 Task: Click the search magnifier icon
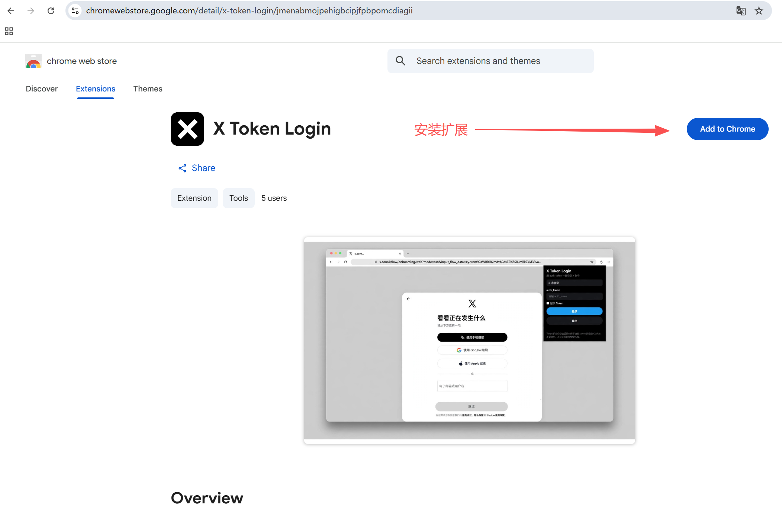(400, 61)
